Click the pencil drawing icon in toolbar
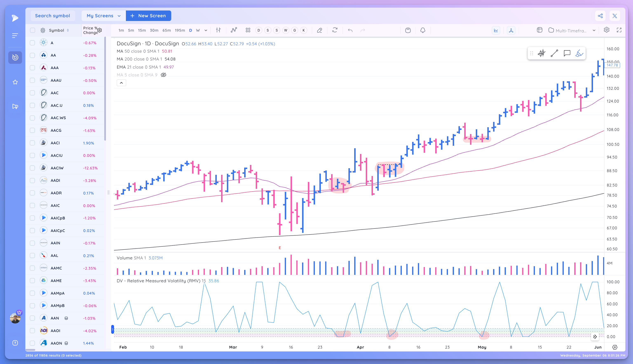633x364 pixels. click(320, 30)
